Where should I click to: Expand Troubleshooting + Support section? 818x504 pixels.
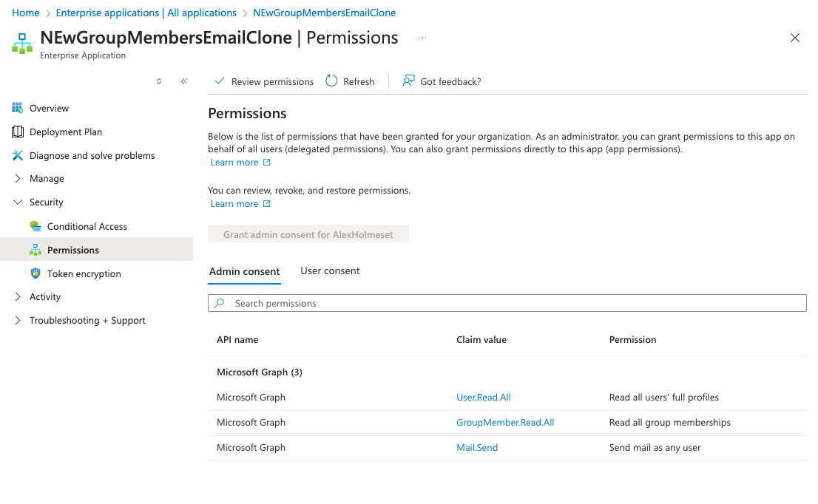18,321
